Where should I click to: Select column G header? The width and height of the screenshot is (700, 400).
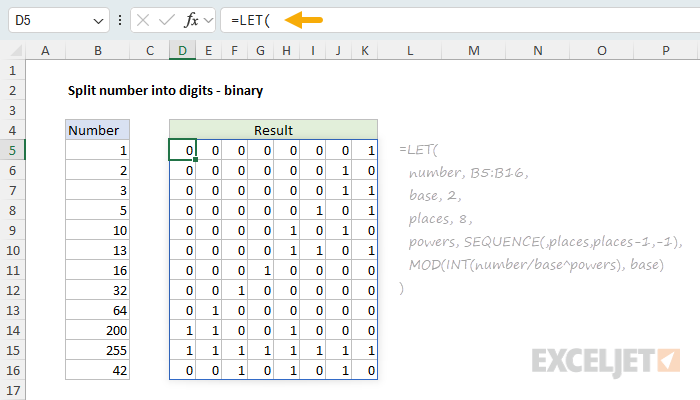260,51
